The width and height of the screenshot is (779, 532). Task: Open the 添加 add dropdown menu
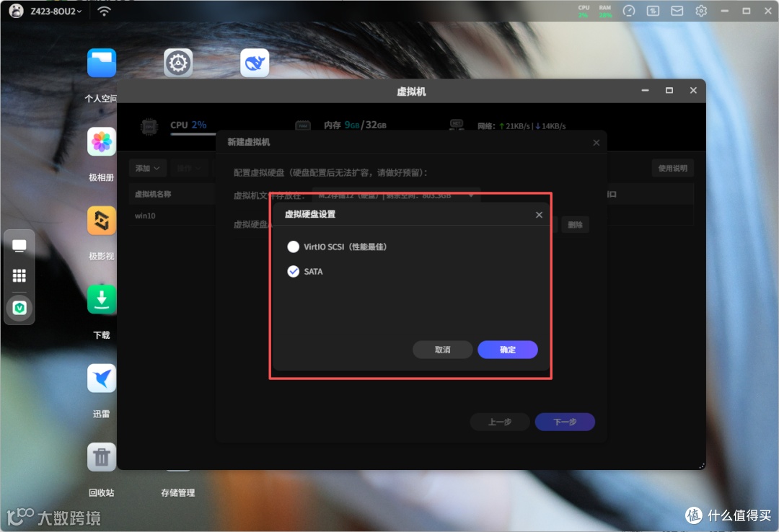pyautogui.click(x=147, y=167)
